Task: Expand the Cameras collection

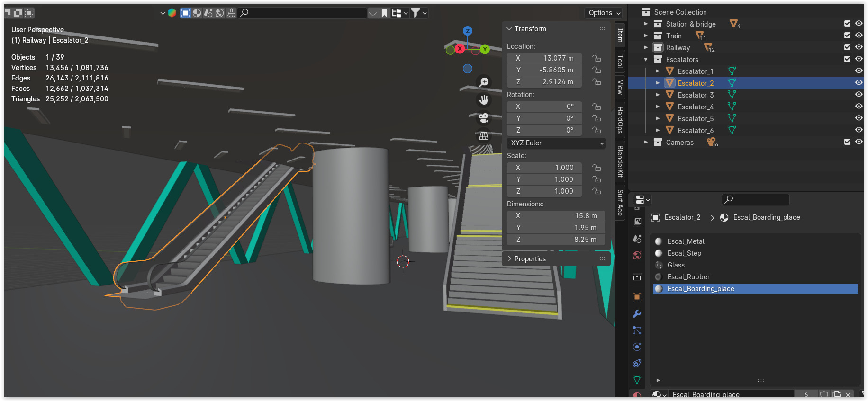Action: click(x=646, y=142)
